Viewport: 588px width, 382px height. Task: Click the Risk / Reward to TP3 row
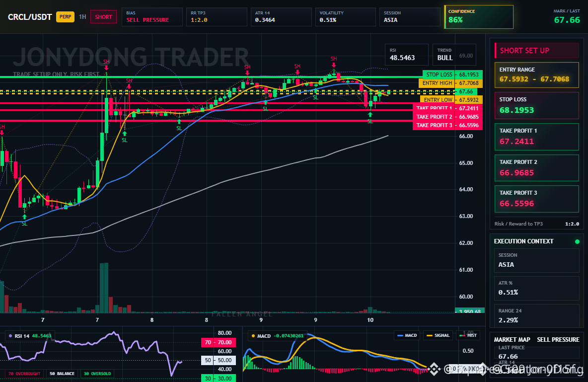(x=537, y=224)
